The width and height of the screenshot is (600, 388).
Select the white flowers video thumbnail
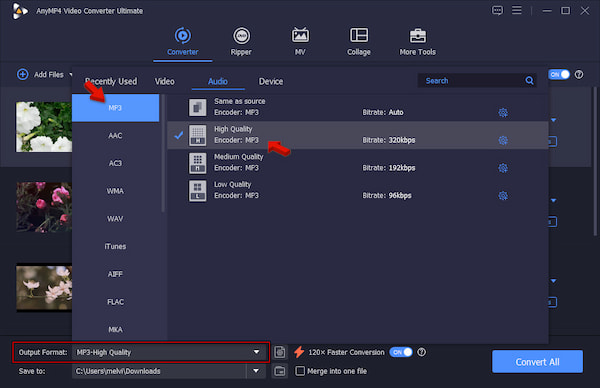tap(44, 127)
